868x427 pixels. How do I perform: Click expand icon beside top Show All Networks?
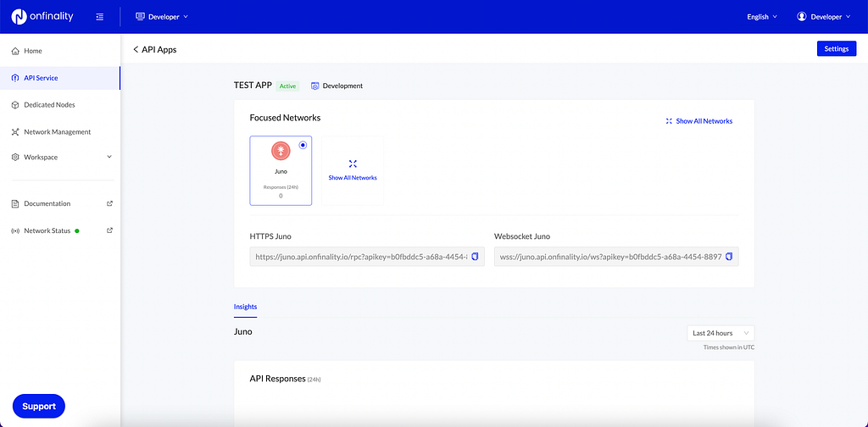[669, 121]
